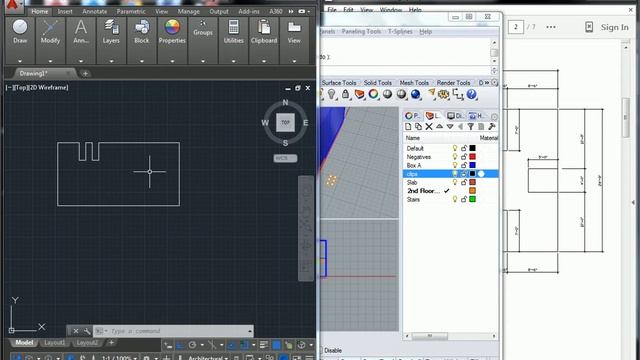Toggle visibility lightbulb of the Negatives layer
Image resolution: width=640 pixels, height=360 pixels.
pos(455,157)
